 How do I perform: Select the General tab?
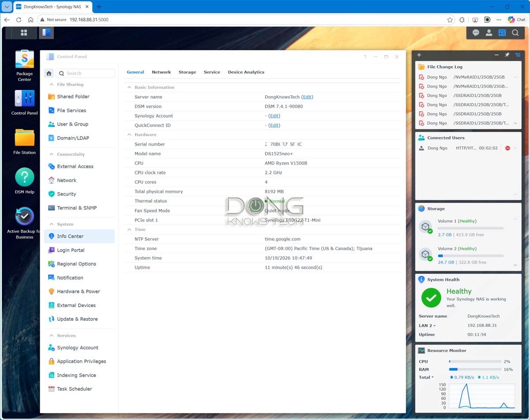point(135,72)
